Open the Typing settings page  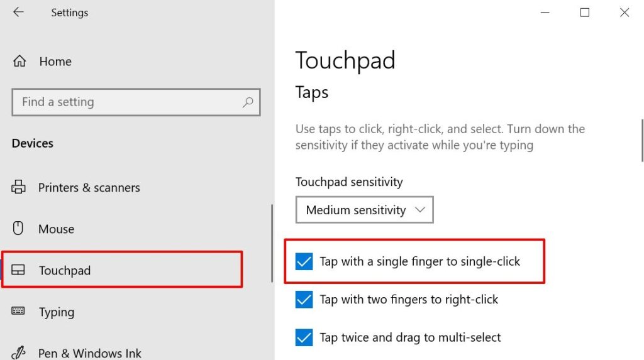pos(56,312)
